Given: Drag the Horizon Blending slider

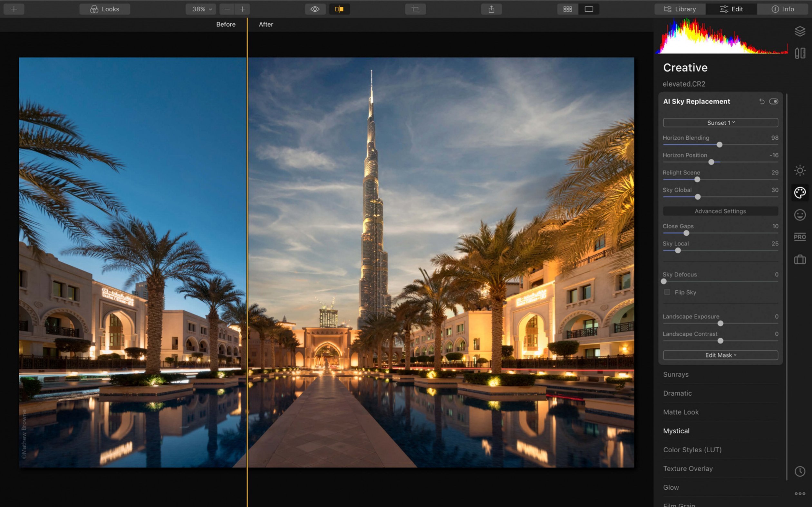Looking at the screenshot, I should (x=720, y=145).
